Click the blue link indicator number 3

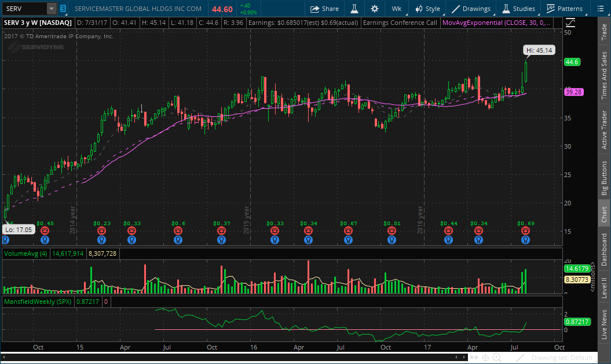[x=63, y=9]
